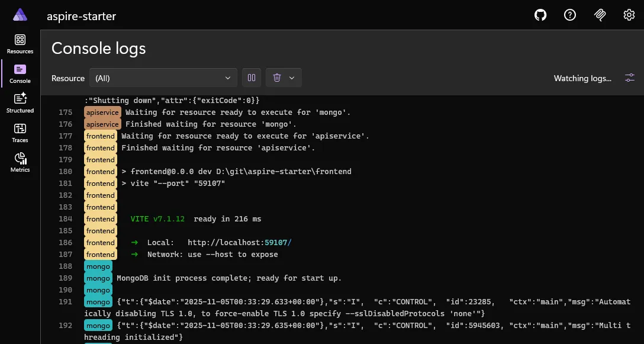Click the localhost:59107 local URL
The height and width of the screenshot is (344, 644).
pos(239,243)
